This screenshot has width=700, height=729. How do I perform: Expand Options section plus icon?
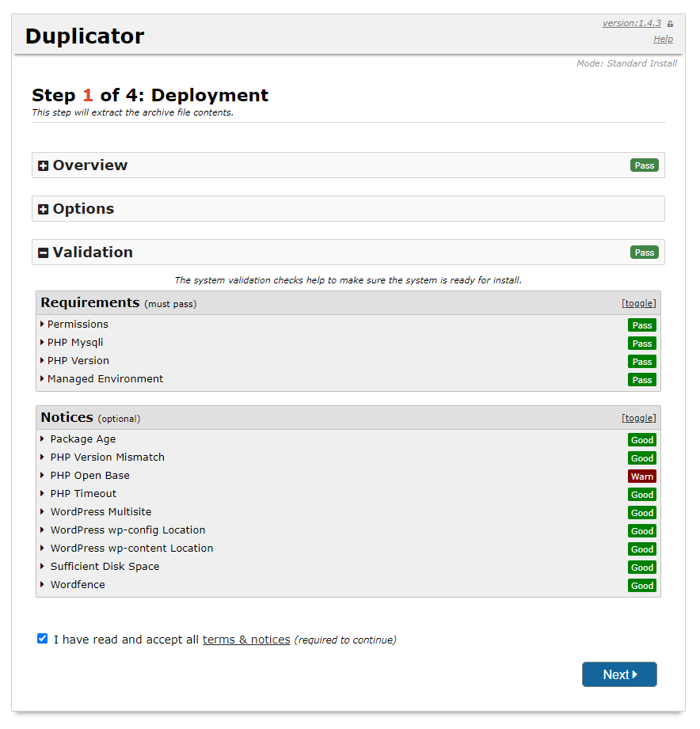click(x=44, y=209)
